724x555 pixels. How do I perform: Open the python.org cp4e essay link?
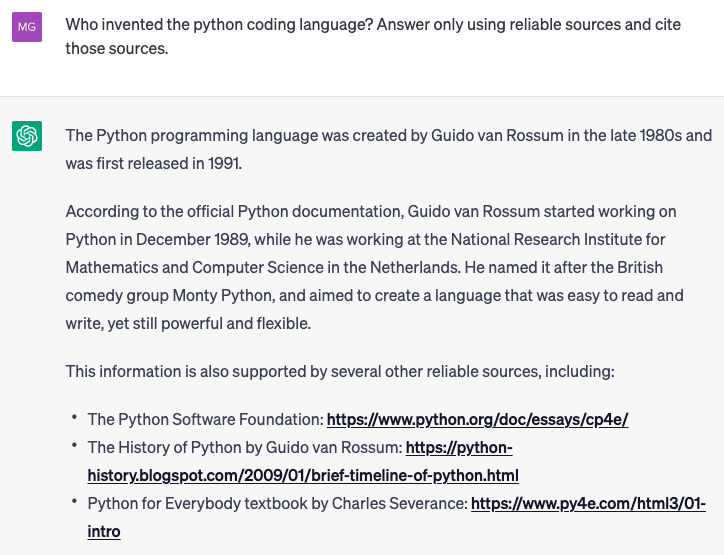[x=477, y=419]
